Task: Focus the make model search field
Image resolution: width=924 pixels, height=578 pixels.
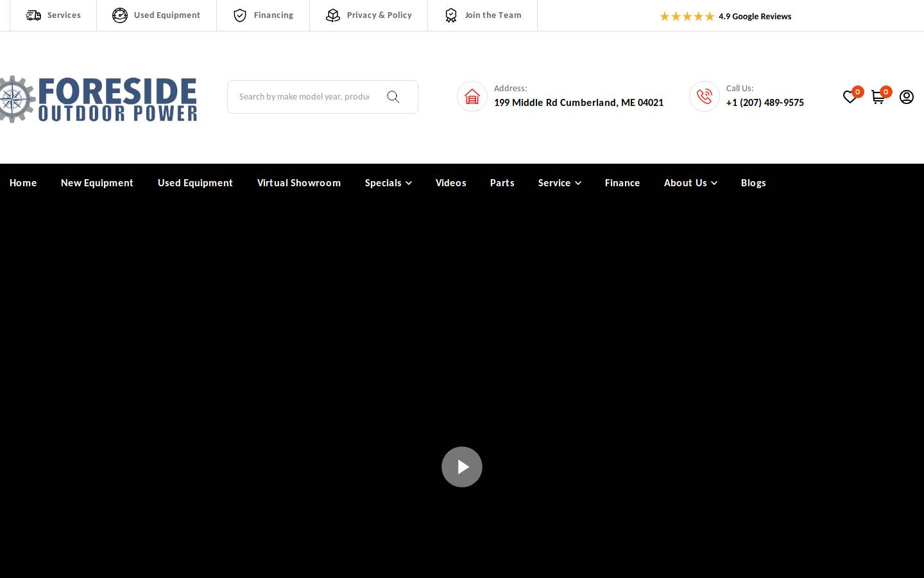Action: coord(304,97)
